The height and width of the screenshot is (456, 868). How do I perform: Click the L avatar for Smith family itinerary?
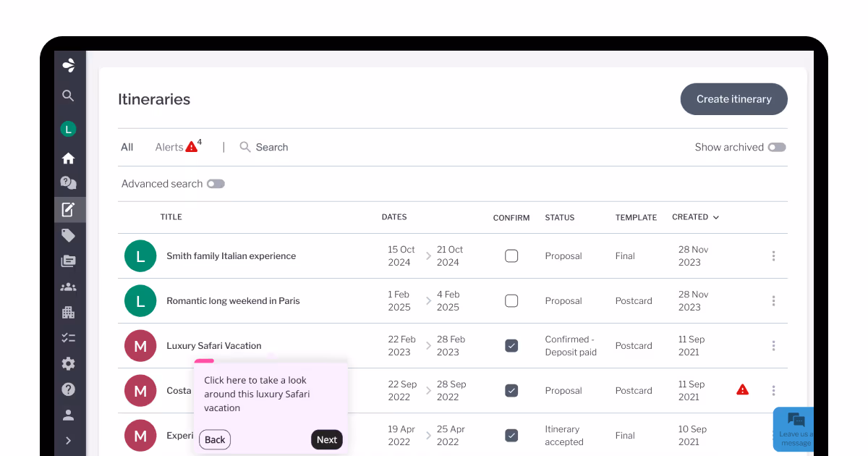click(140, 256)
